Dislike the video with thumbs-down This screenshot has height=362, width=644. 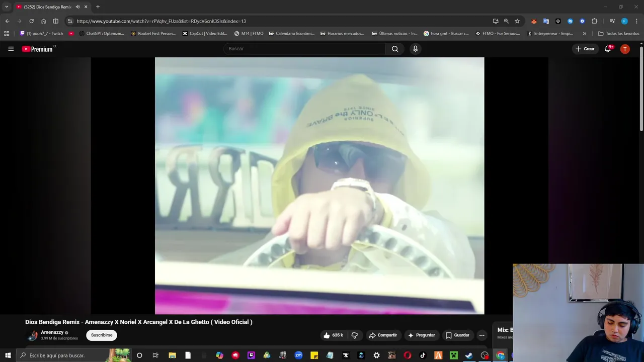coord(355,335)
